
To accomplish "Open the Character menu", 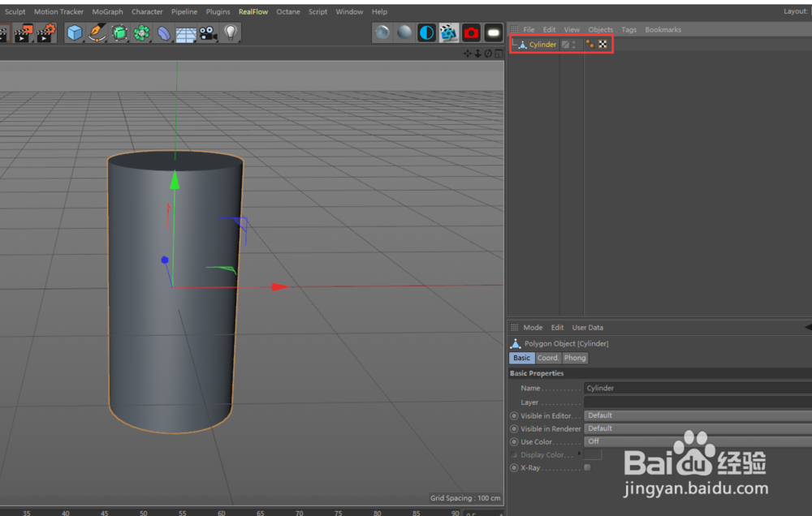I will point(147,11).
